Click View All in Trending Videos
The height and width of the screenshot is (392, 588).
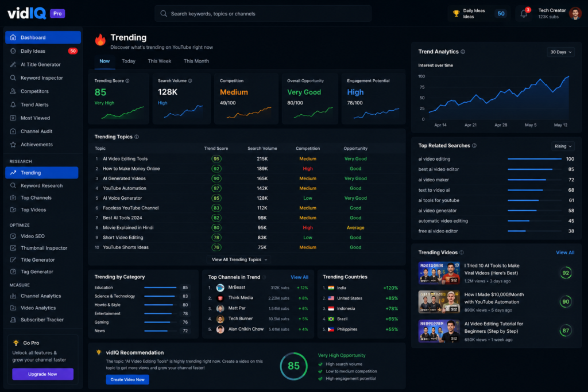[x=565, y=253]
